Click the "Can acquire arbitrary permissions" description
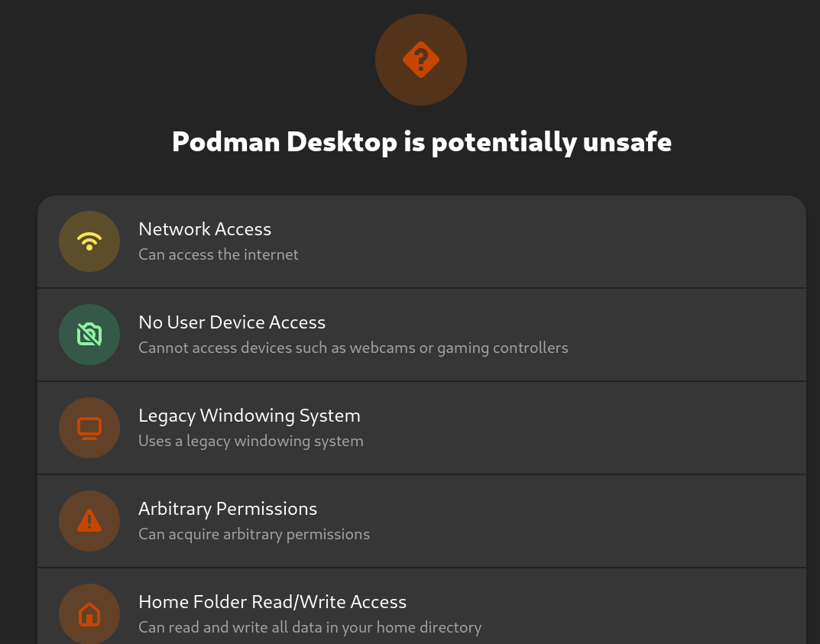The height and width of the screenshot is (644, 820). [254, 534]
